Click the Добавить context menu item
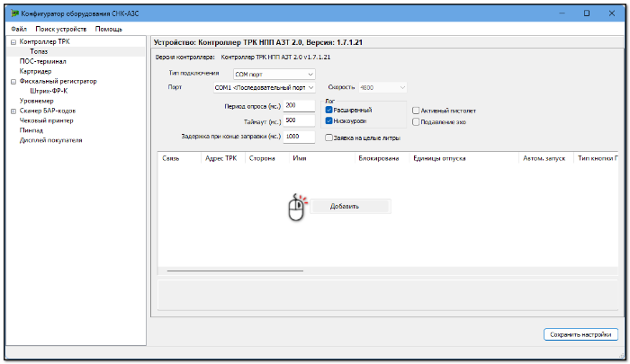The image size is (630, 364). pyautogui.click(x=350, y=207)
